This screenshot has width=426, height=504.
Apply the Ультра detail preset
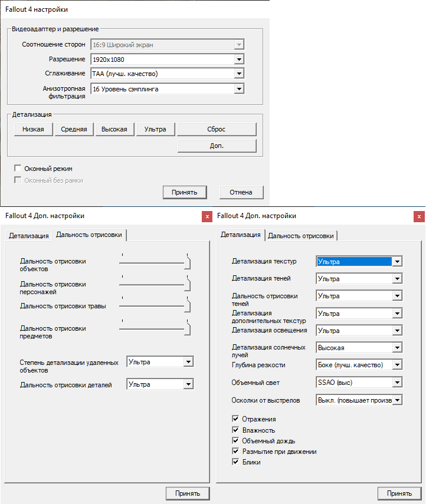(155, 129)
